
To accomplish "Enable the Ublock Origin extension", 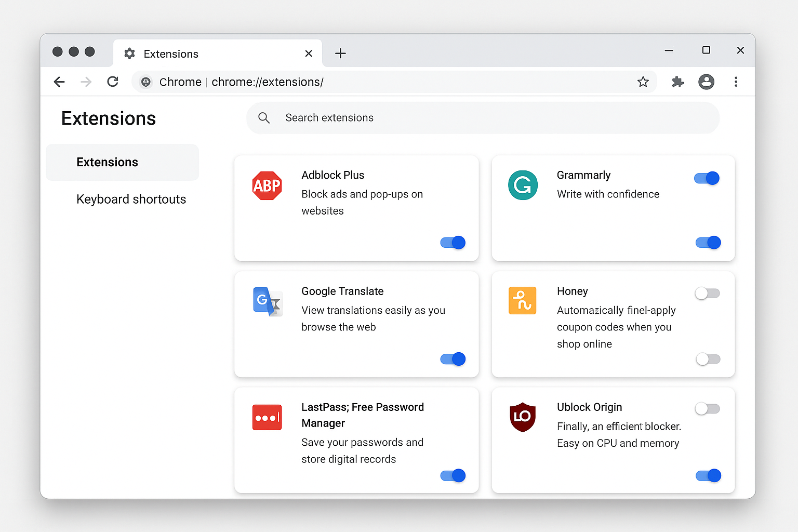I will (x=707, y=408).
